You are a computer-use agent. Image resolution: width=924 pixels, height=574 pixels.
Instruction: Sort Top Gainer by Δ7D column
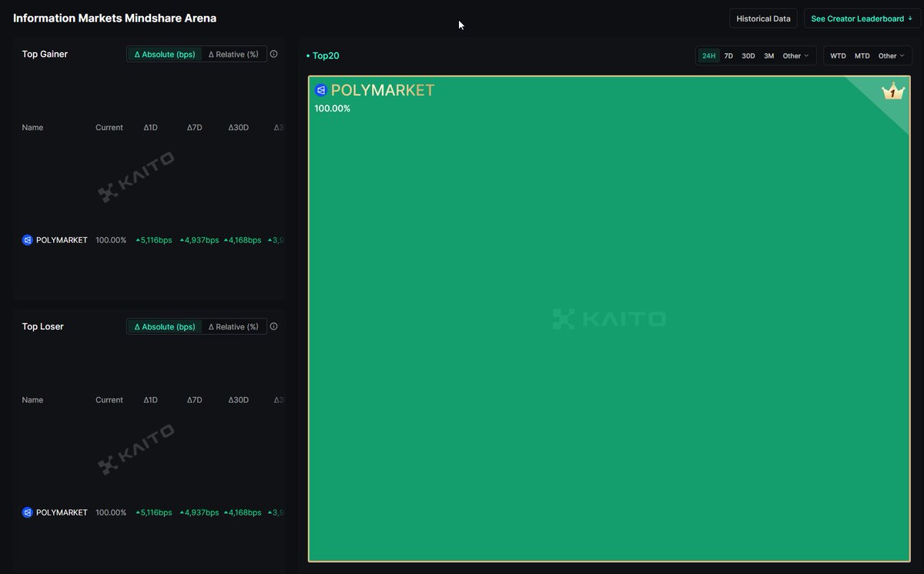coord(194,128)
